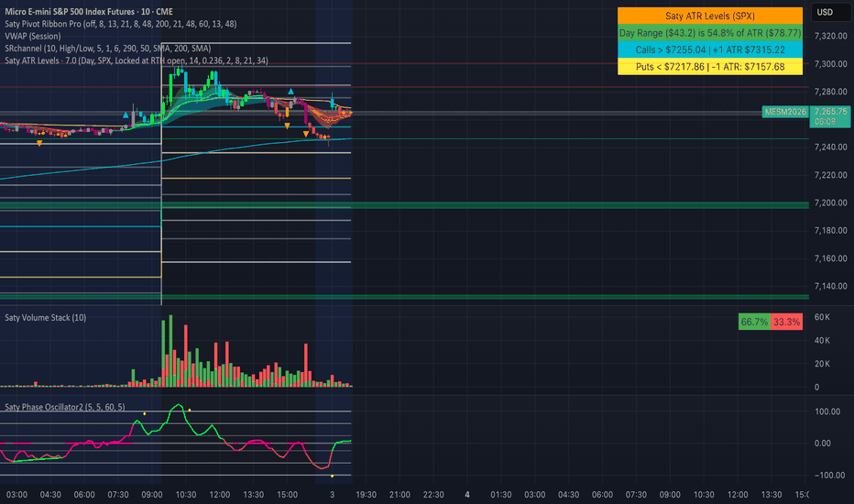
Task: Click the Calls > $7255.04 row
Action: coord(709,49)
